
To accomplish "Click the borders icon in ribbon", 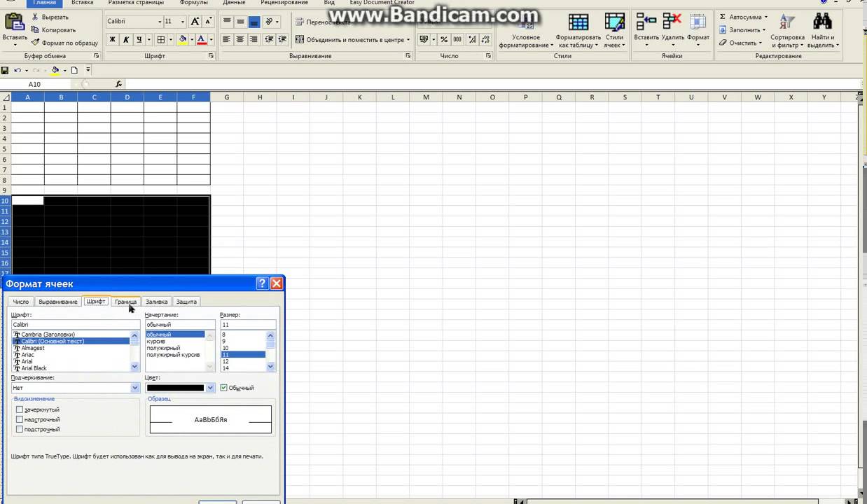I will pos(160,40).
